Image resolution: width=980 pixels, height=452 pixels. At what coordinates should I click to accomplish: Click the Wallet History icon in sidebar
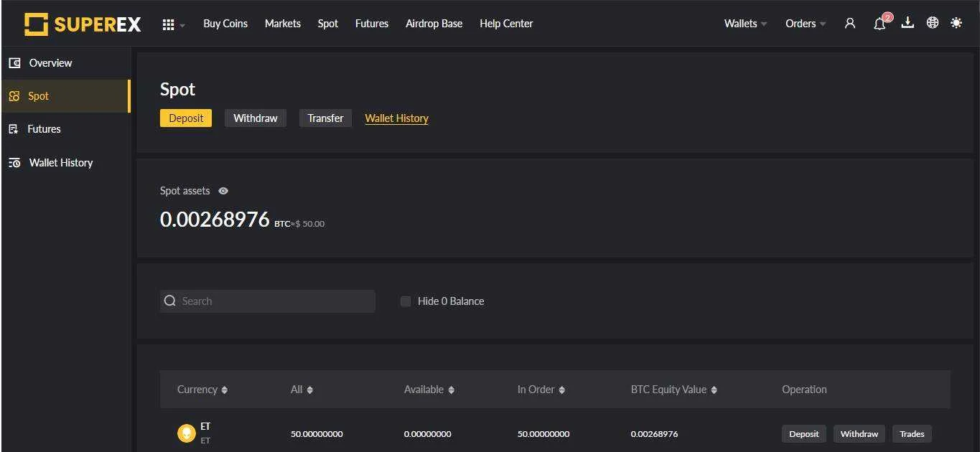[14, 163]
